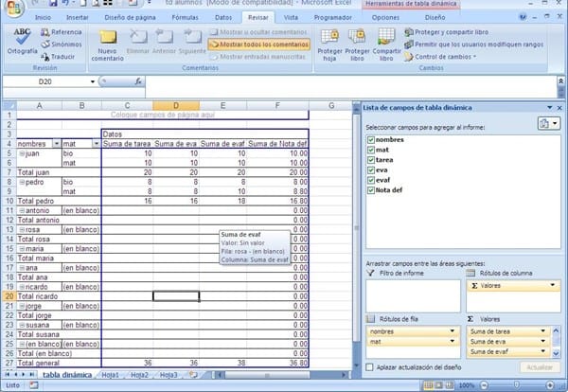This screenshot has height=392, width=568.
Task: Collapse the pedro group
Action: pyautogui.click(x=22, y=182)
